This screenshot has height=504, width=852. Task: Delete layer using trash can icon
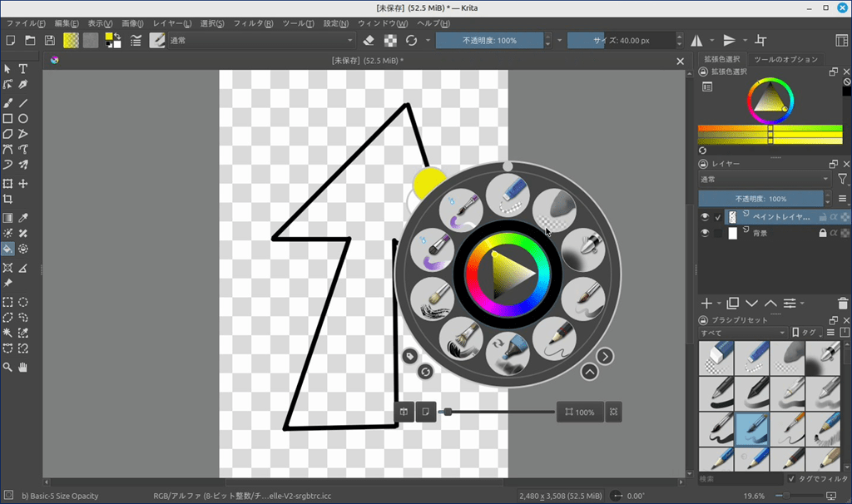(843, 304)
